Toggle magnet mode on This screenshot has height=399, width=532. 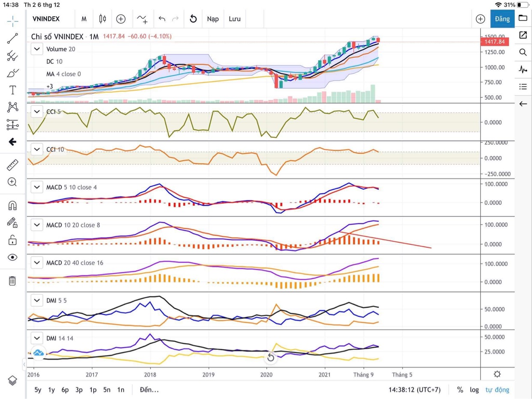tap(12, 205)
